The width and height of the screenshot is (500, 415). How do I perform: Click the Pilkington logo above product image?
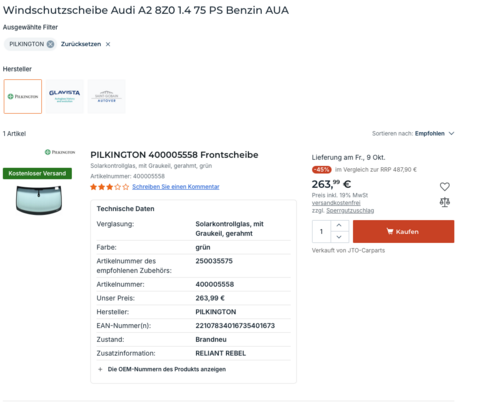(60, 152)
